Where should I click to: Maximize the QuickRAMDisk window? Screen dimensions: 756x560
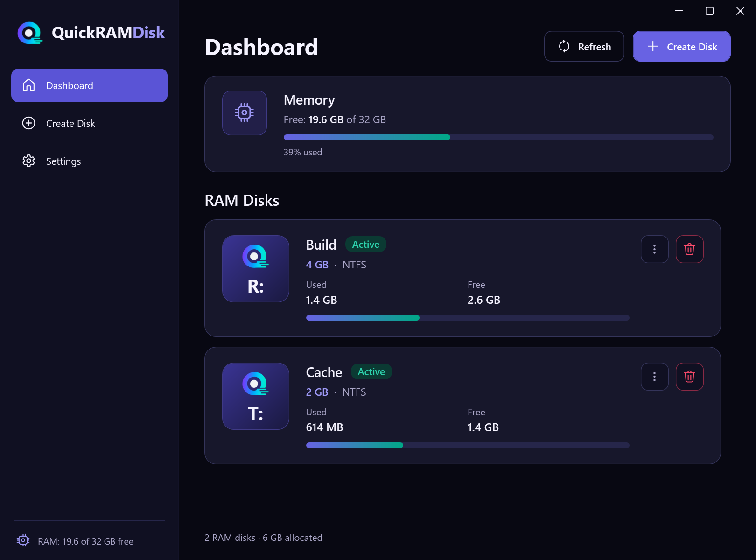click(x=709, y=11)
